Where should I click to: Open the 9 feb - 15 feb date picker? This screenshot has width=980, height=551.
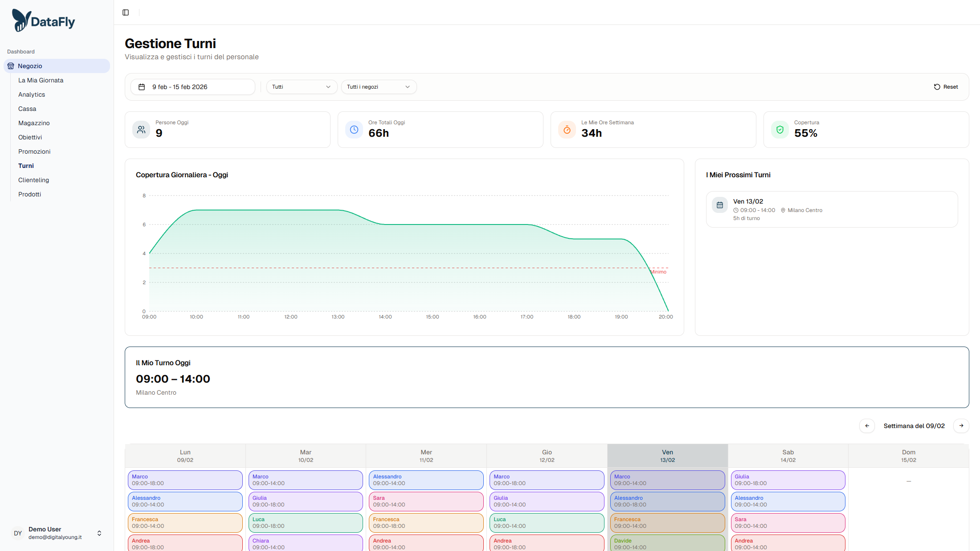tap(192, 87)
